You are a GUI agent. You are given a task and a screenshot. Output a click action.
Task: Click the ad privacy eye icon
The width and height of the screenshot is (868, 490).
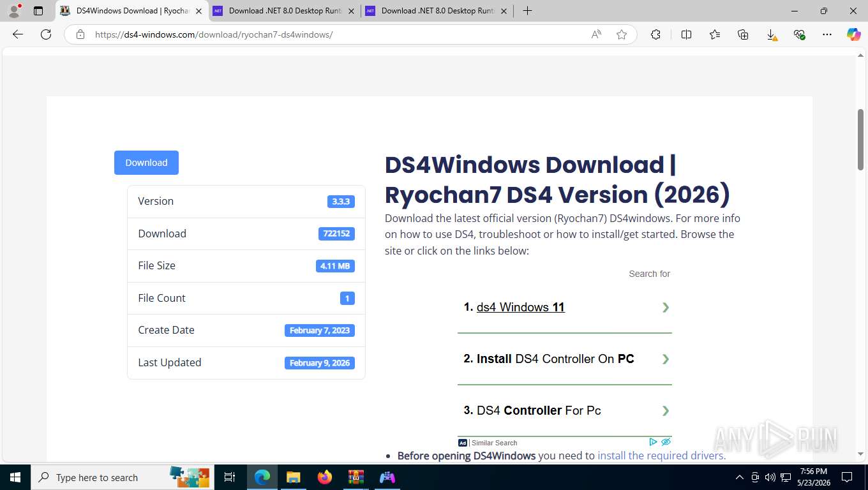(x=666, y=442)
